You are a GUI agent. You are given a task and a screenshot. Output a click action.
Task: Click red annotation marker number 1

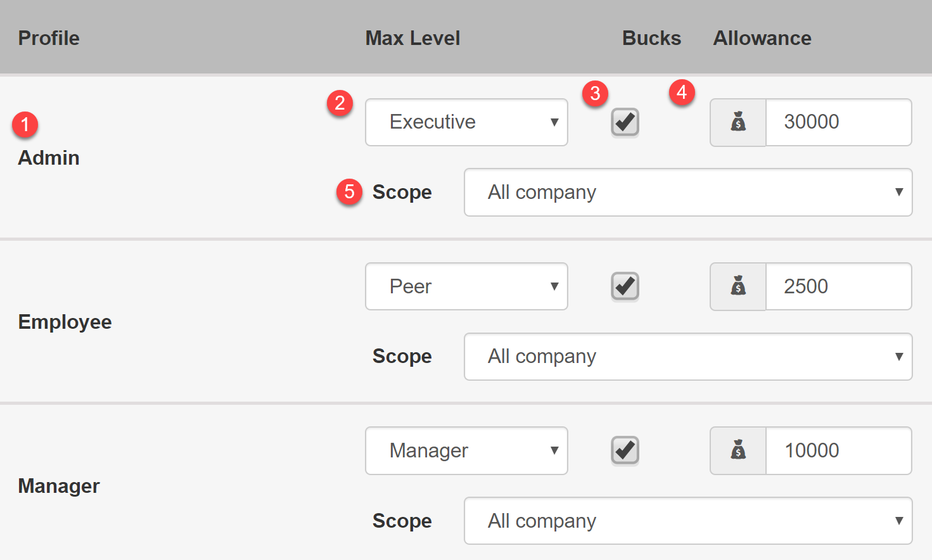[x=25, y=124]
